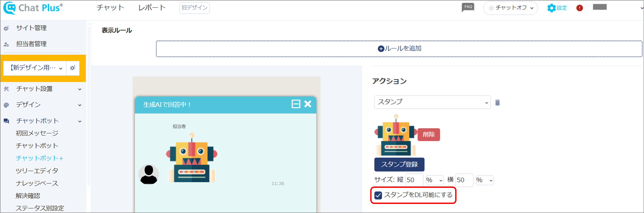Click the 担当者管理 people icon
The height and width of the screenshot is (213, 644).
click(6, 44)
